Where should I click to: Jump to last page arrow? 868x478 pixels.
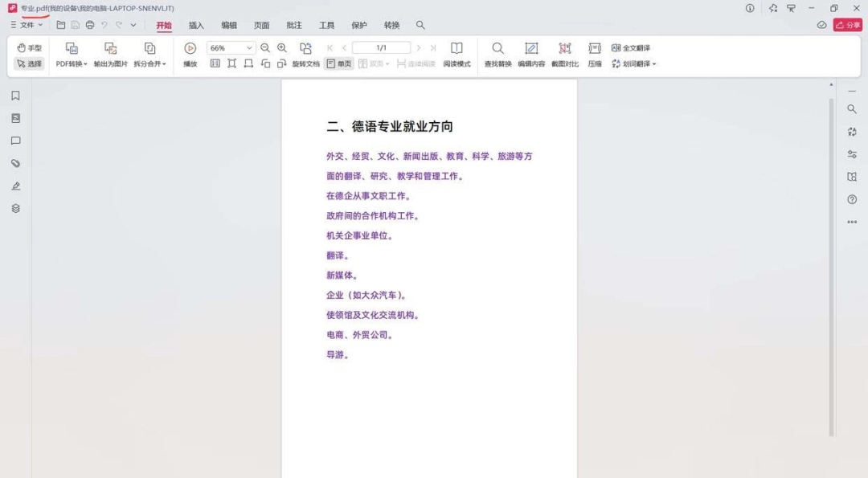coord(433,48)
